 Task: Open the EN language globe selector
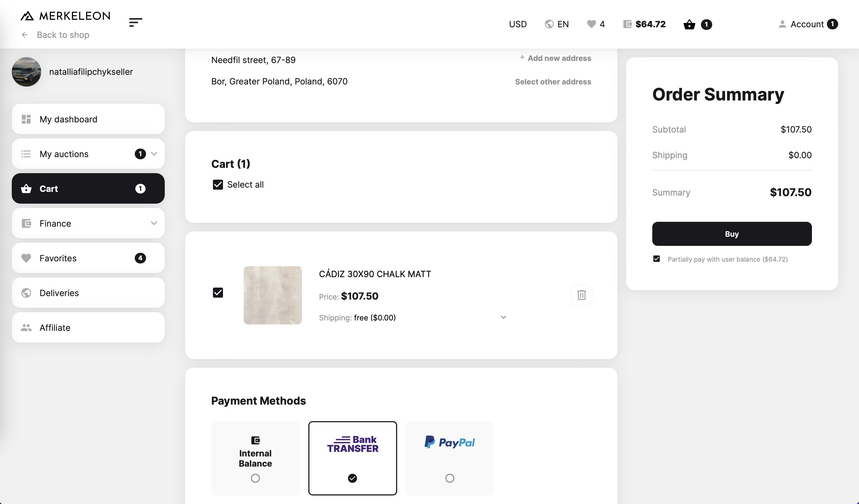tap(557, 24)
